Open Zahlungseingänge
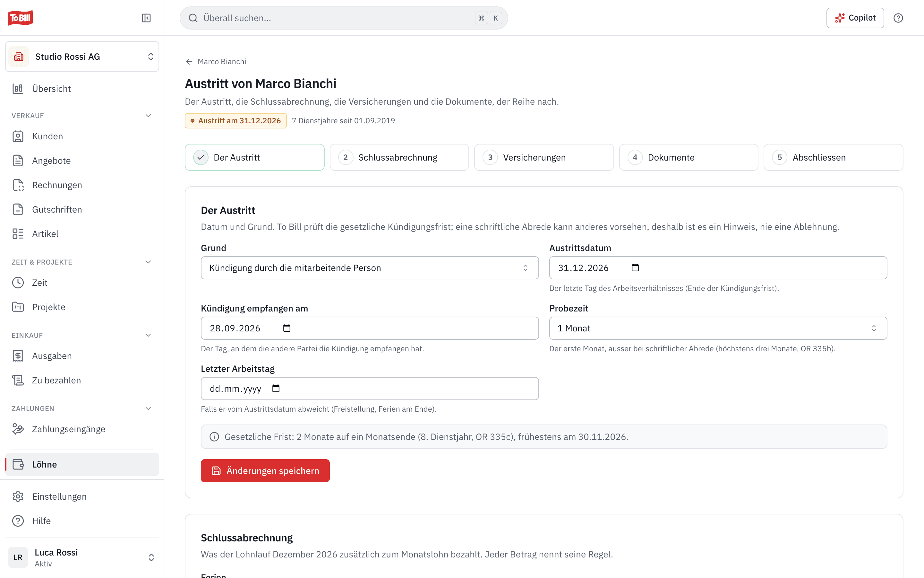Viewport: 924px width, 578px height. [82, 429]
